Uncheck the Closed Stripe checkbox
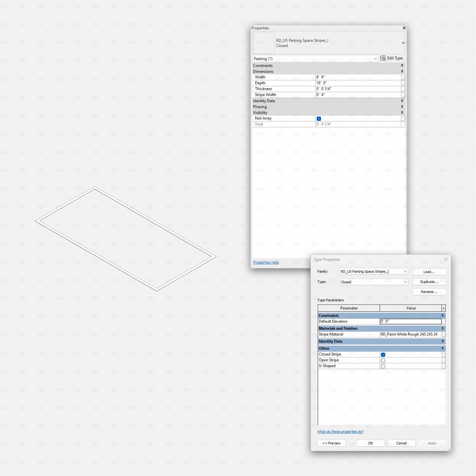The image size is (476, 476). point(383,354)
